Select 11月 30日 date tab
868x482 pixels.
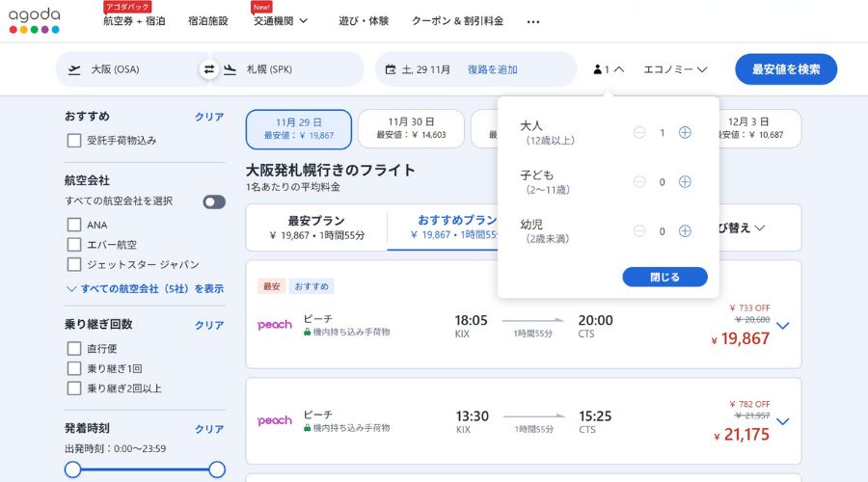[x=411, y=128]
